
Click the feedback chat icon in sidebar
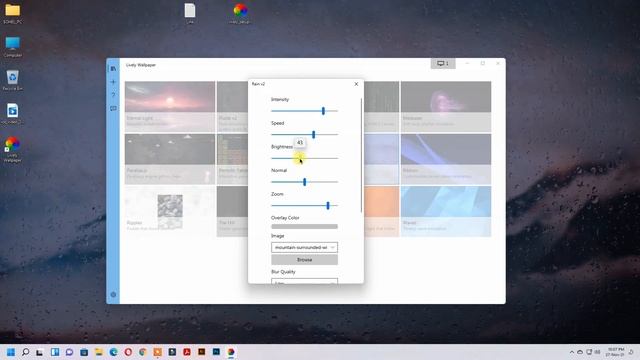pyautogui.click(x=113, y=108)
